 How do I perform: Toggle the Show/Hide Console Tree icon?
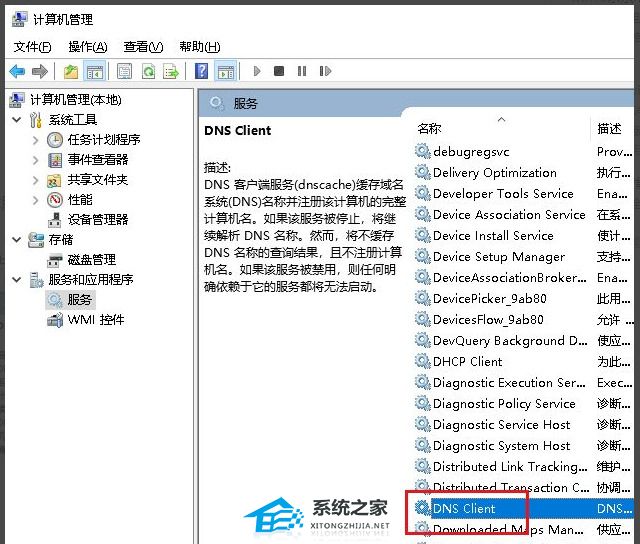coord(95,71)
